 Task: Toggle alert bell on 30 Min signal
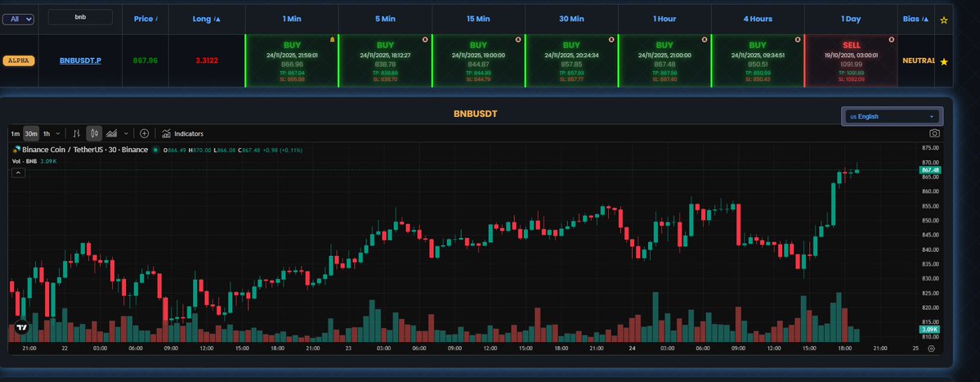(x=611, y=39)
